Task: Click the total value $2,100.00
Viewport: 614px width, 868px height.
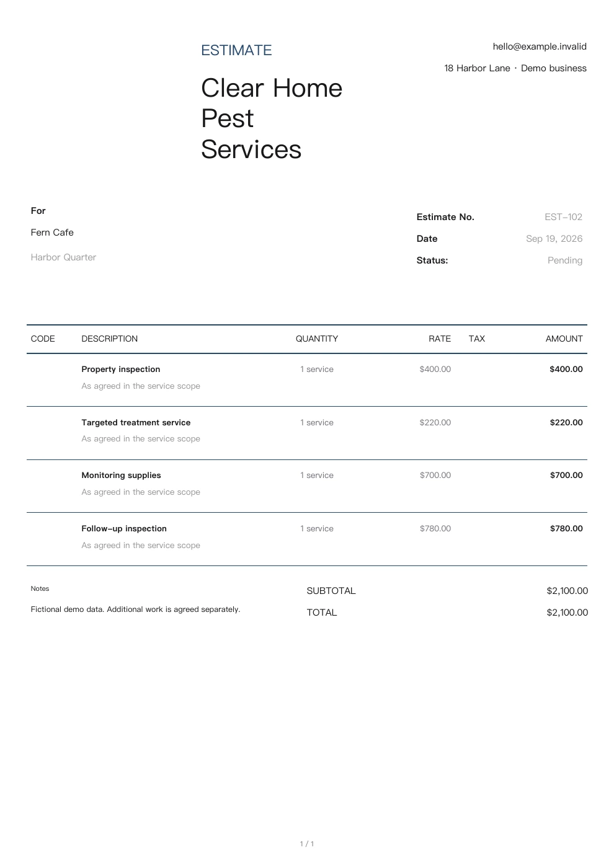Action: point(567,613)
